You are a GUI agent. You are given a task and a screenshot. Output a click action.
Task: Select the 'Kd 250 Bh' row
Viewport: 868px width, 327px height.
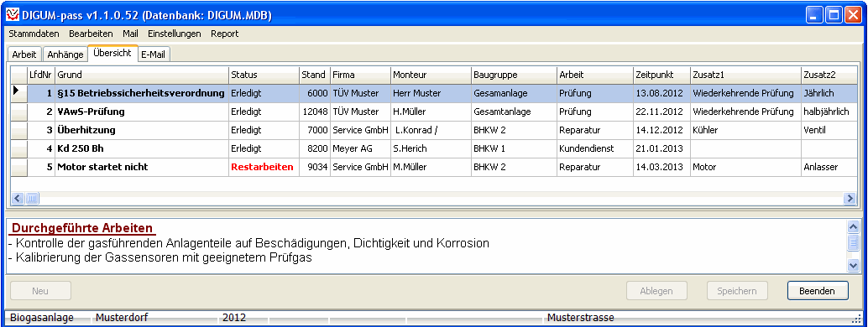434,149
